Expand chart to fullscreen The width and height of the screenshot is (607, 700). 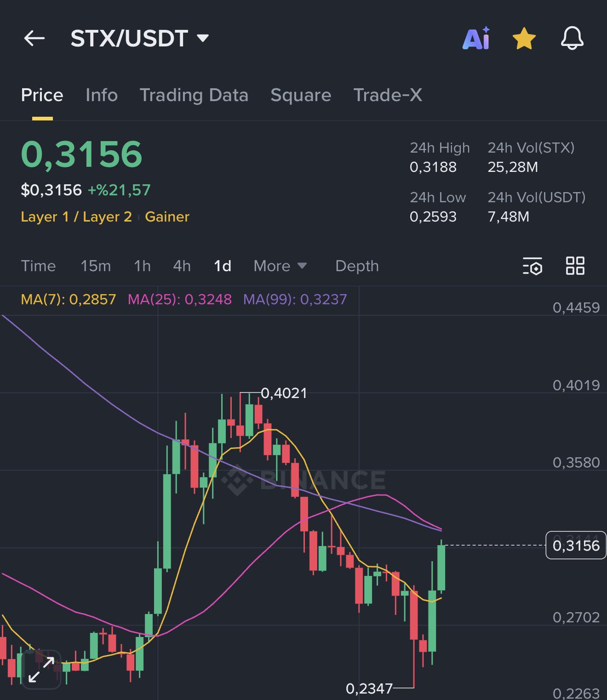pyautogui.click(x=41, y=669)
